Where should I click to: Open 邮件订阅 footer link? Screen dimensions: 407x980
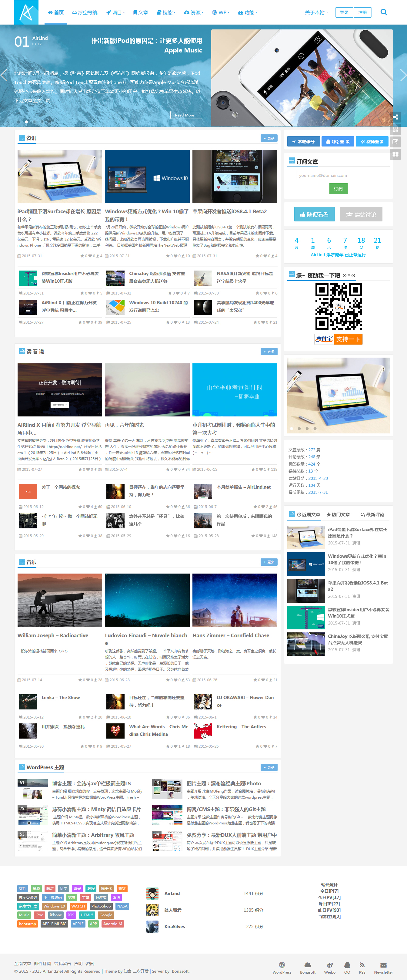click(x=42, y=964)
